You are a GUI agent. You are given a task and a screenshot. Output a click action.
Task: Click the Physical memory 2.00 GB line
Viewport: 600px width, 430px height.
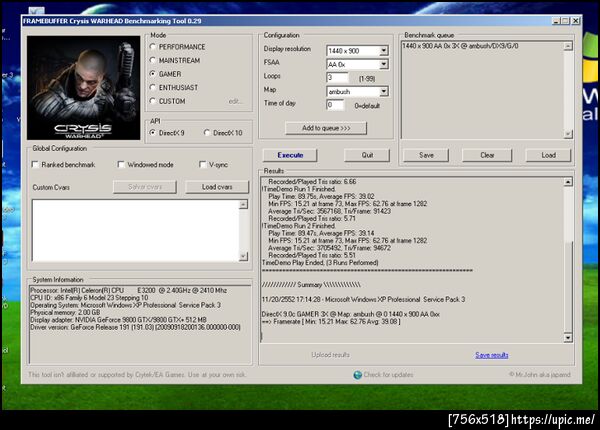point(65,313)
